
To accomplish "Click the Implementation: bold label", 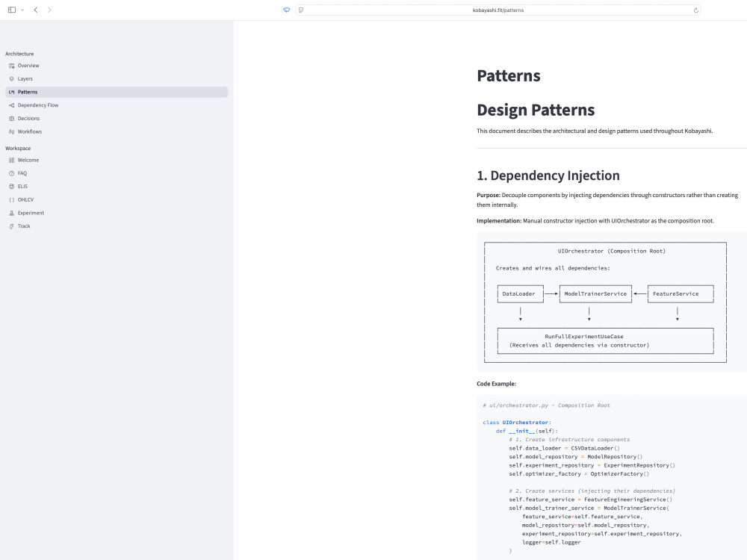I will [x=499, y=221].
